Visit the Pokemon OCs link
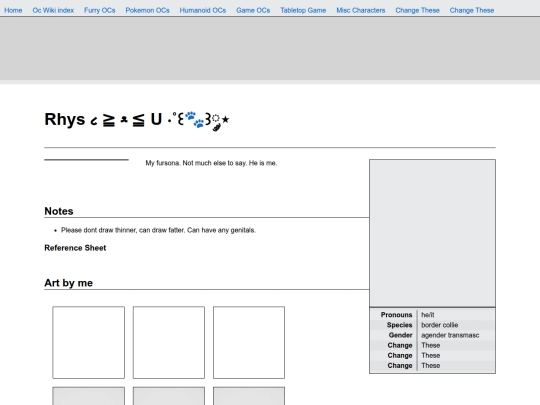This screenshot has width=540, height=405. click(147, 10)
